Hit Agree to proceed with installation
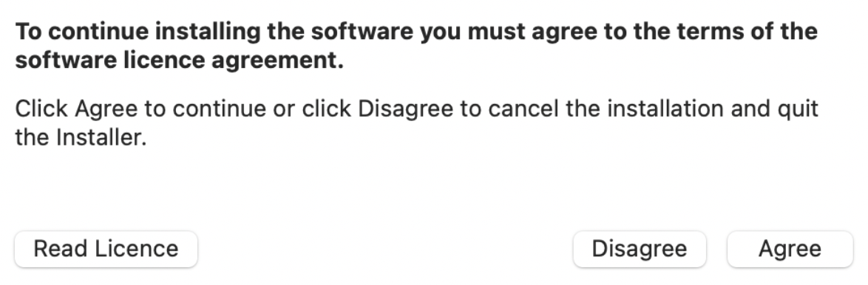 (790, 249)
